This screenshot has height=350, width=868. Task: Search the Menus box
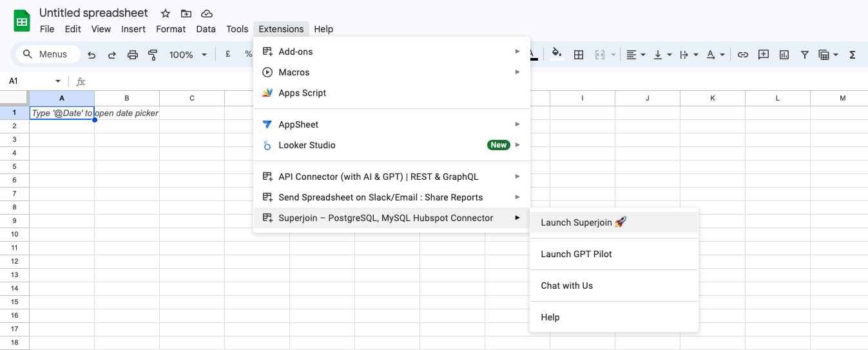pos(48,55)
